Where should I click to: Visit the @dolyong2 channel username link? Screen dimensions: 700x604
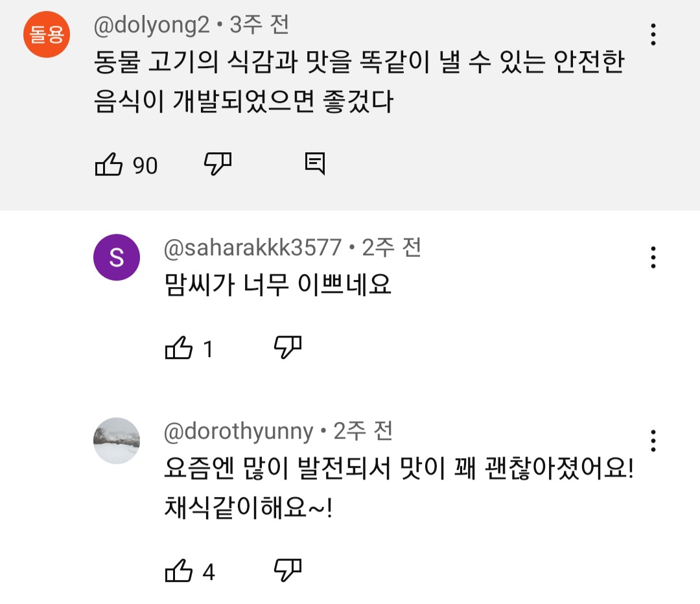pos(152,25)
